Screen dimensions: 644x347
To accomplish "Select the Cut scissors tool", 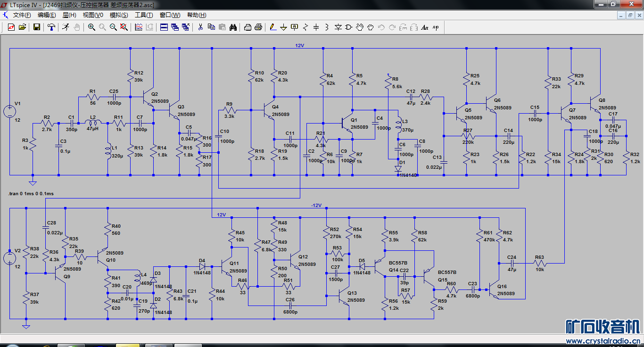I will [200, 27].
